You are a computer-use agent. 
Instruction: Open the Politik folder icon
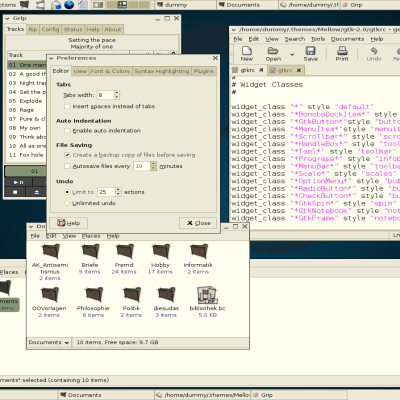(x=132, y=295)
